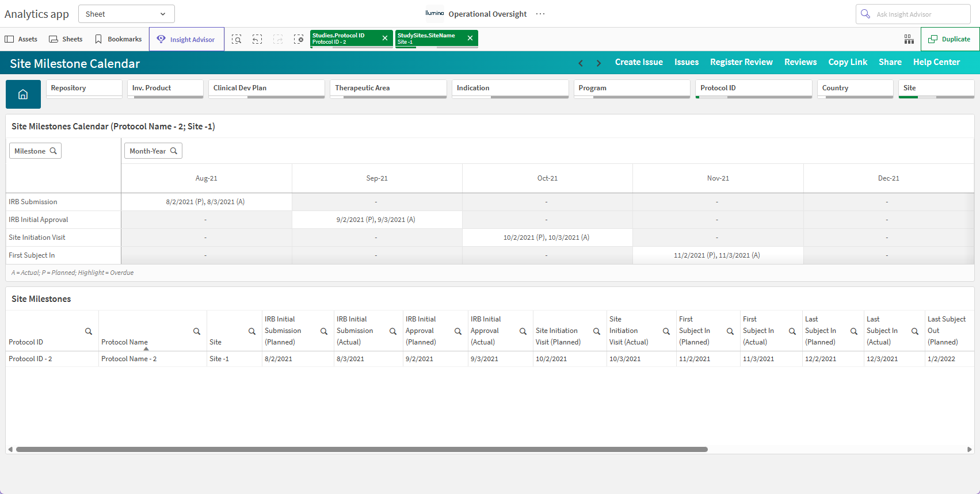Remove the StudySites.SiteName selection
The width and height of the screenshot is (980, 494).
tap(470, 38)
